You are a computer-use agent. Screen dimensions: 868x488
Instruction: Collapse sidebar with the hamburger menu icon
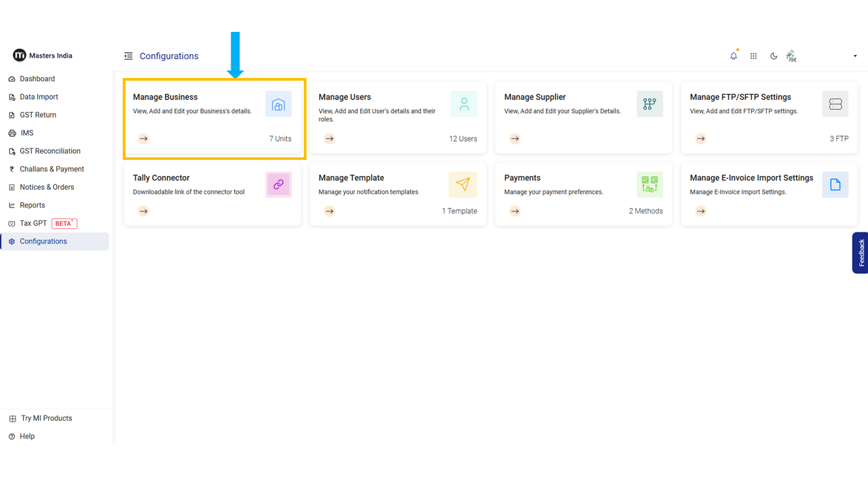(128, 56)
